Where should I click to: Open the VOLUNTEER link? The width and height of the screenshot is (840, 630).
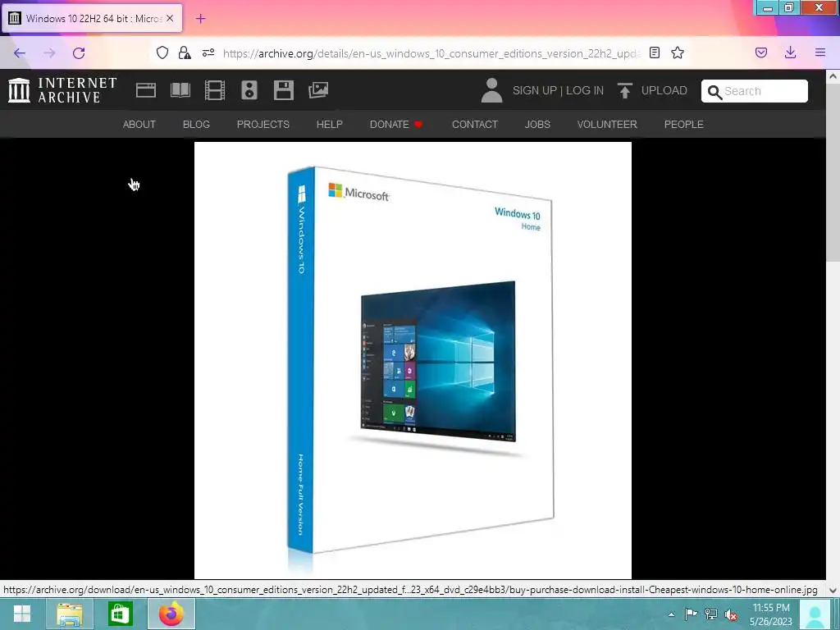click(607, 125)
